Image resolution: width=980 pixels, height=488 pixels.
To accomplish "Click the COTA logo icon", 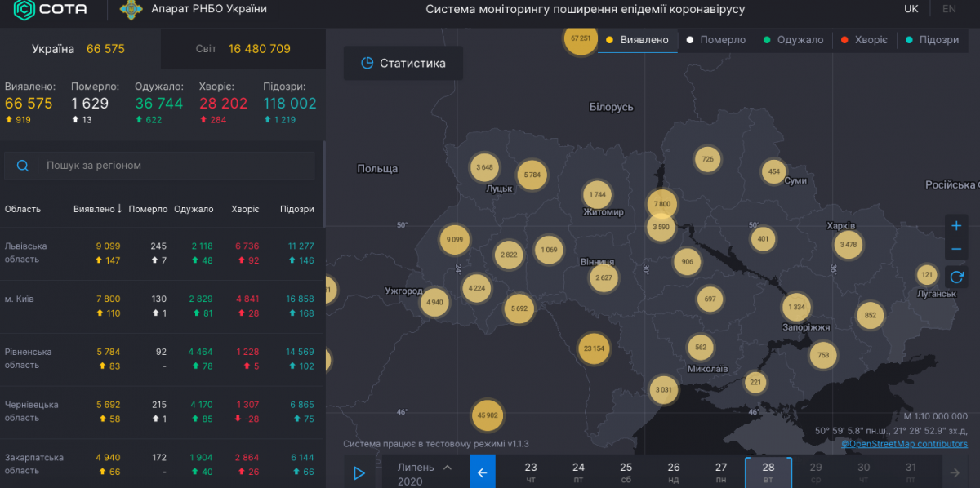I will [x=24, y=10].
